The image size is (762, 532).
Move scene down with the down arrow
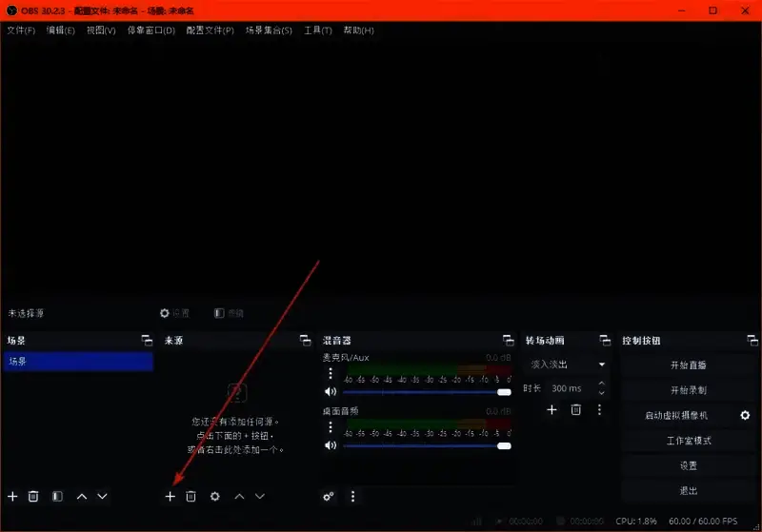[x=102, y=496]
